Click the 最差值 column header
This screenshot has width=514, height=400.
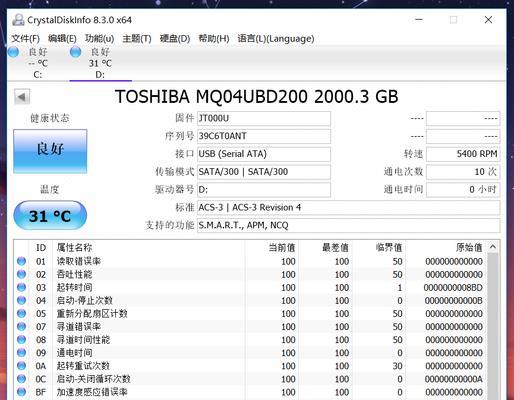(325, 248)
